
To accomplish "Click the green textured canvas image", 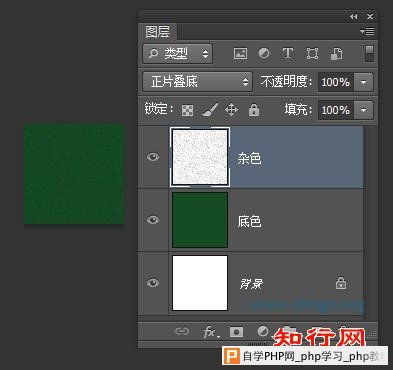I will point(74,174).
